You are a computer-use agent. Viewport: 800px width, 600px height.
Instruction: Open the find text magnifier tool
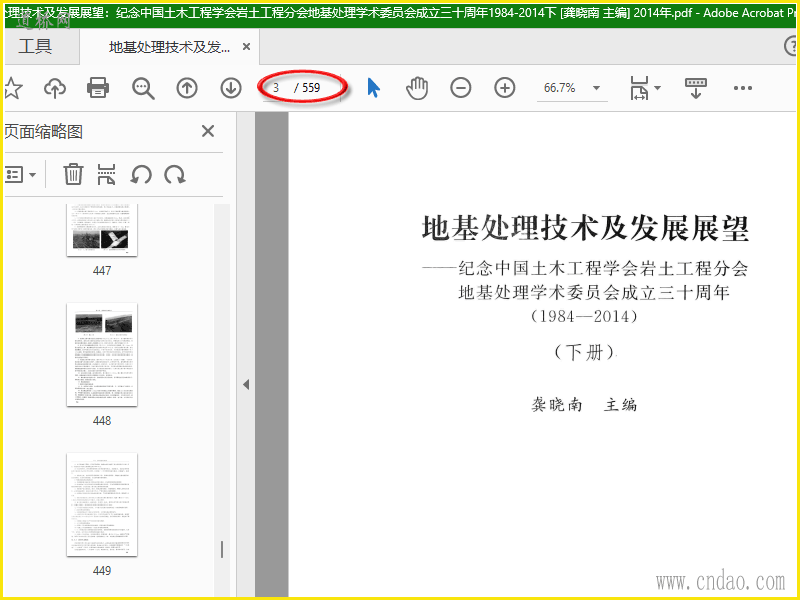click(x=143, y=88)
